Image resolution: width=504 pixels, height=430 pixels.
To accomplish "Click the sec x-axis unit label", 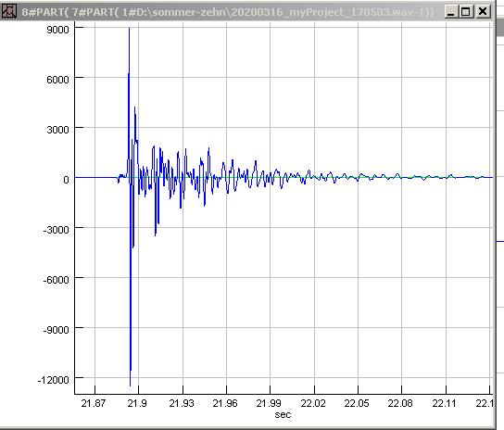I will coord(283,414).
